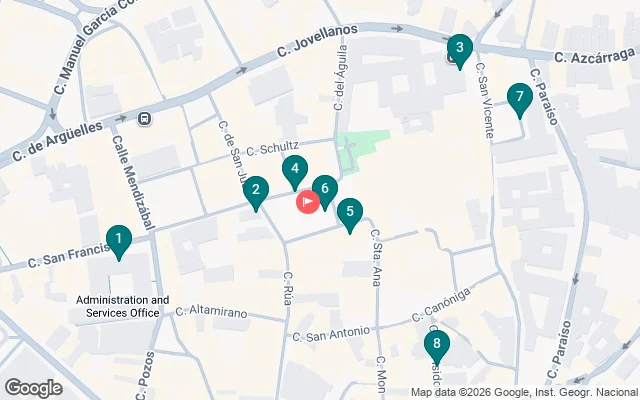Viewport: 640px width, 400px height.
Task: Click the map data copyright text
Action: (524, 393)
